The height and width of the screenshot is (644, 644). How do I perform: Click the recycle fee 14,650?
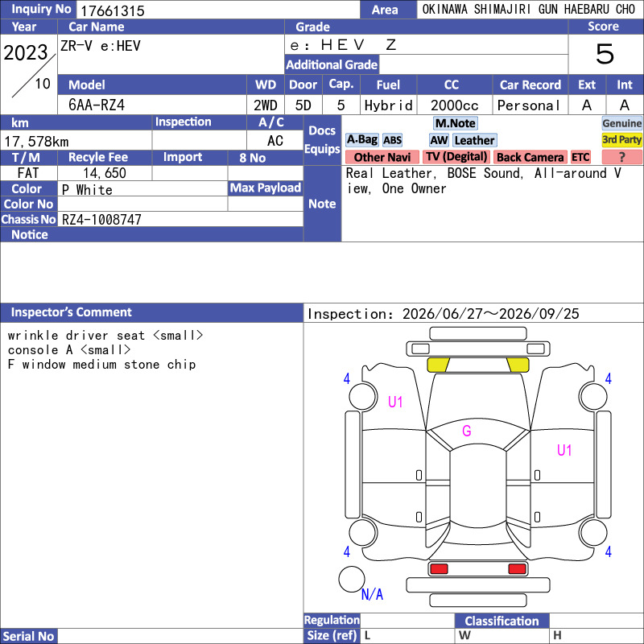click(x=105, y=173)
